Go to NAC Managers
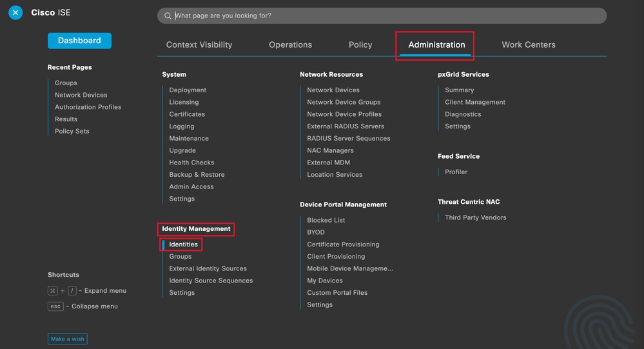This screenshot has width=644, height=349. click(x=330, y=150)
